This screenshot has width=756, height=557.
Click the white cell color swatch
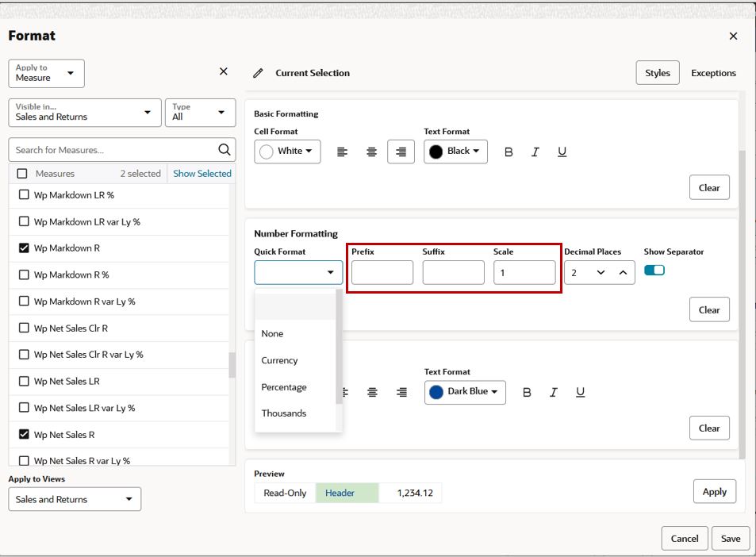click(x=266, y=152)
